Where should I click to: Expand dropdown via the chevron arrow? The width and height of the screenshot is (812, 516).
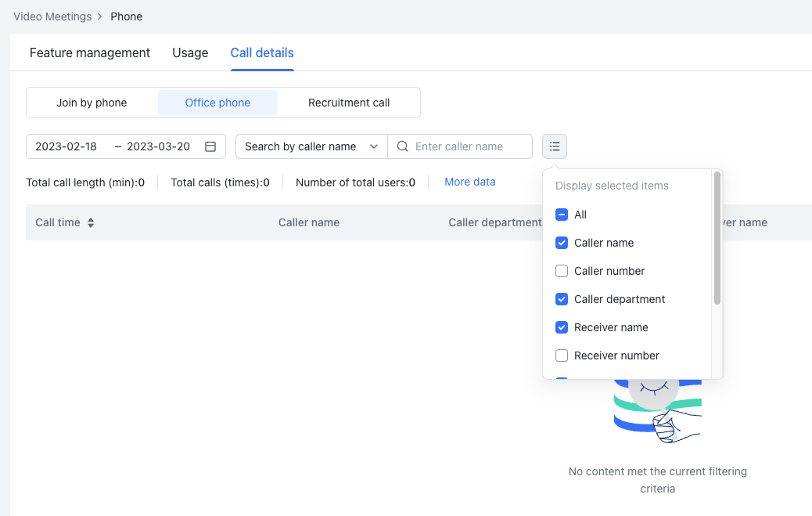pyautogui.click(x=373, y=146)
